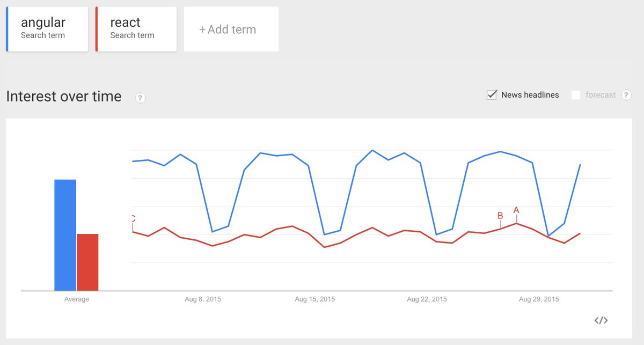Click red color stripe on react card
The width and height of the screenshot is (644, 345).
pyautogui.click(x=97, y=29)
